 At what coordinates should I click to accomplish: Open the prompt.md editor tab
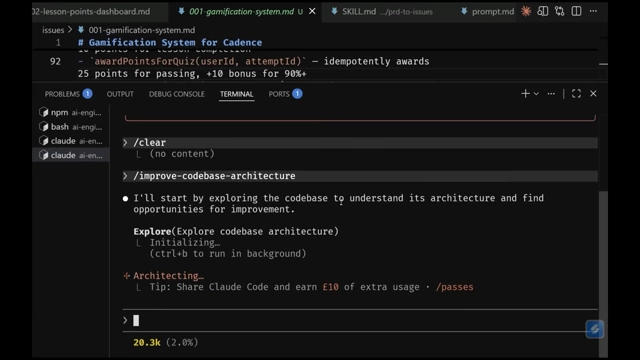487,11
